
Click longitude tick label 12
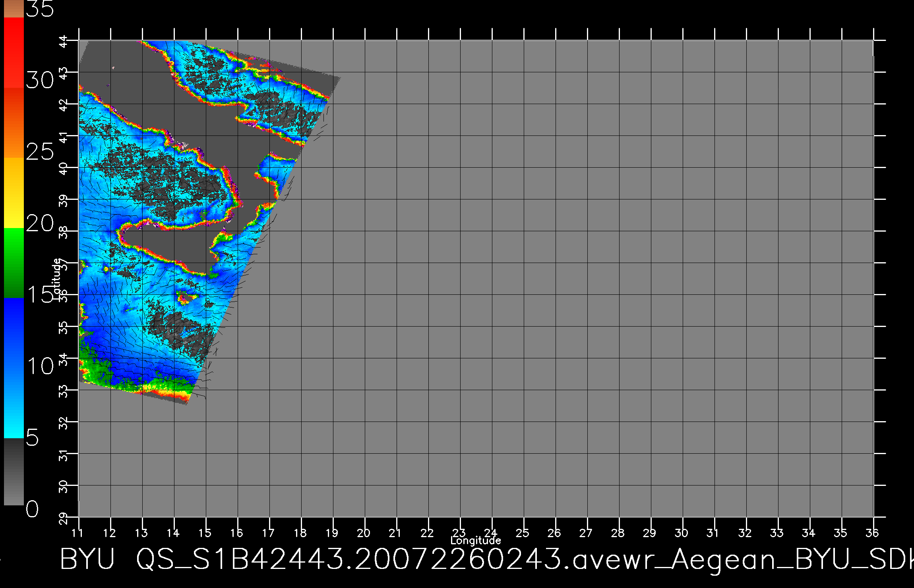click(110, 533)
